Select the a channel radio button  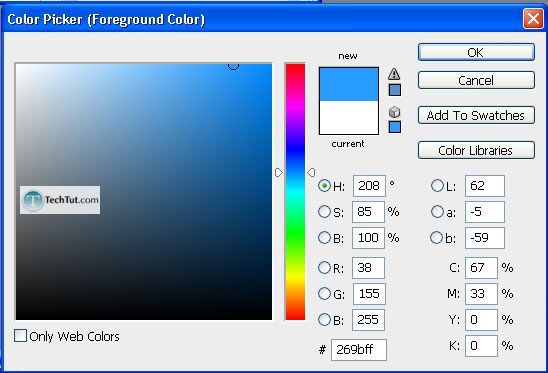(437, 211)
